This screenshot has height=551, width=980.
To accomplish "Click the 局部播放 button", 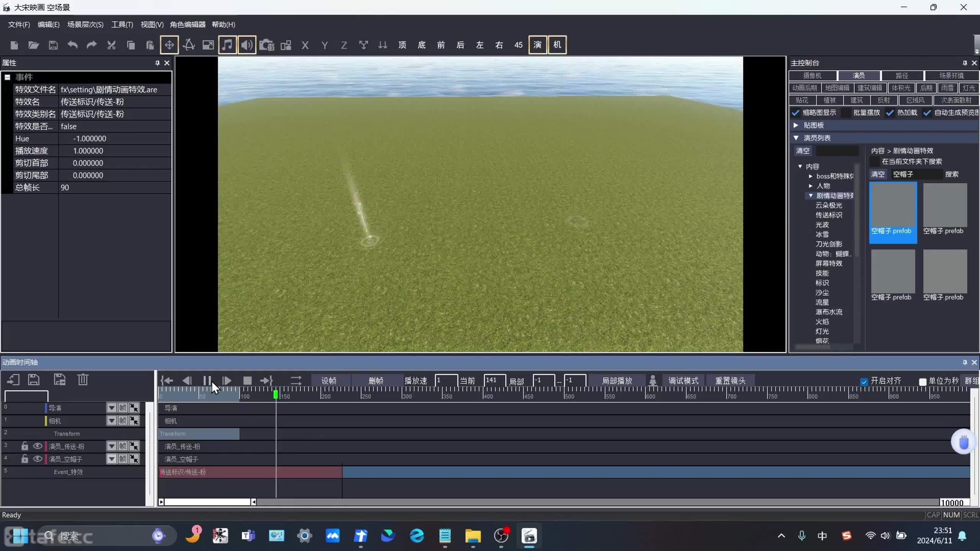I will 617,381.
